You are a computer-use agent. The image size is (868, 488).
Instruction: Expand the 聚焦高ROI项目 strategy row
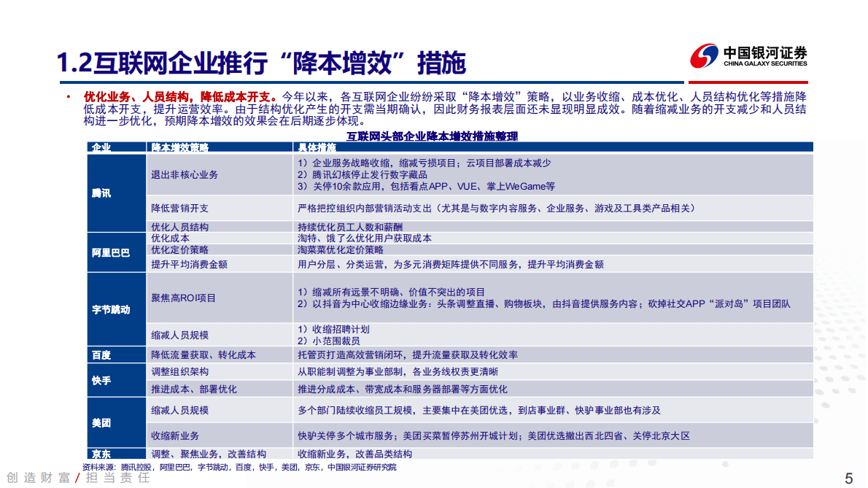185,298
